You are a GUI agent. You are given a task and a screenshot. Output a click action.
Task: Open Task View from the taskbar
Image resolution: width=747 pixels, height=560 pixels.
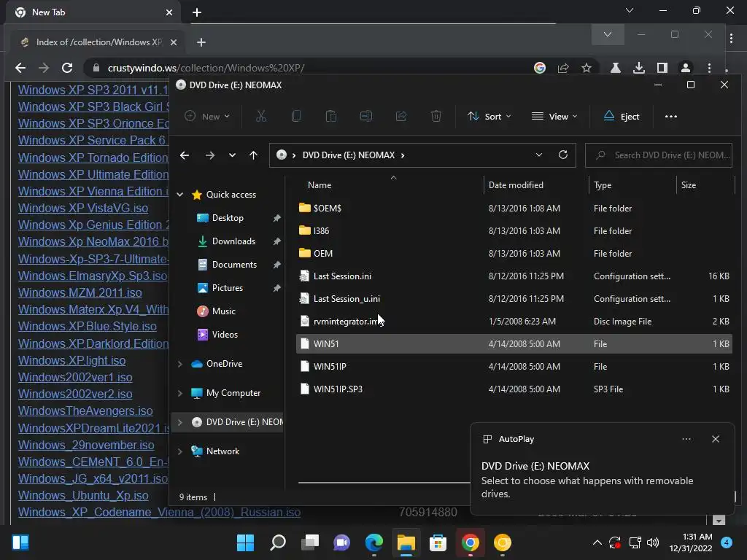pos(309,542)
